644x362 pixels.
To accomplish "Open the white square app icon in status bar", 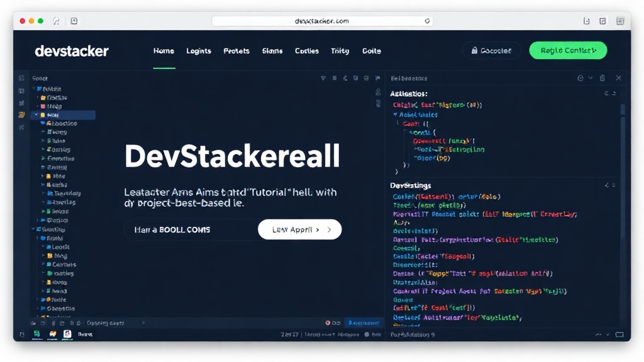I will coord(67,334).
